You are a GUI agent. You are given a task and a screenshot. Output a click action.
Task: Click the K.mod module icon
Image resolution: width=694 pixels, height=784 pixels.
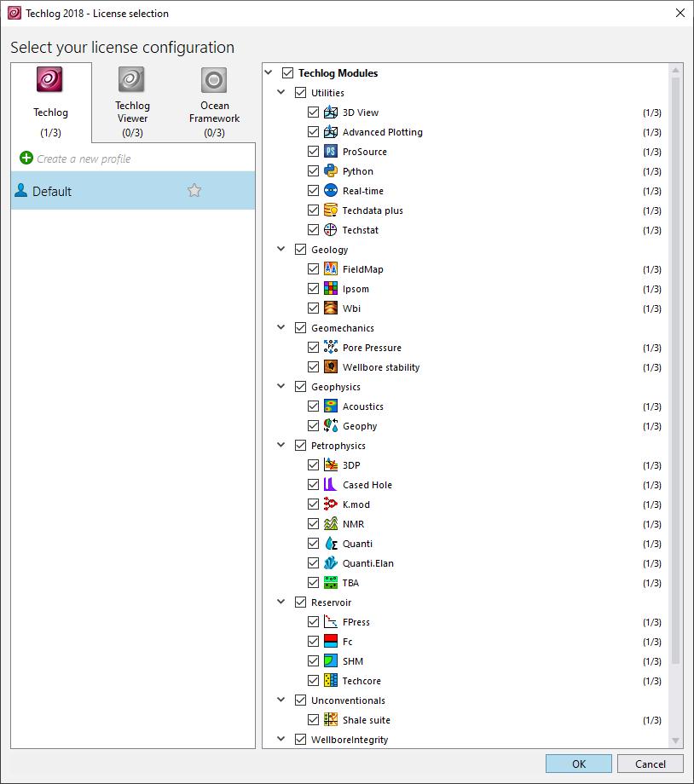[x=330, y=504]
